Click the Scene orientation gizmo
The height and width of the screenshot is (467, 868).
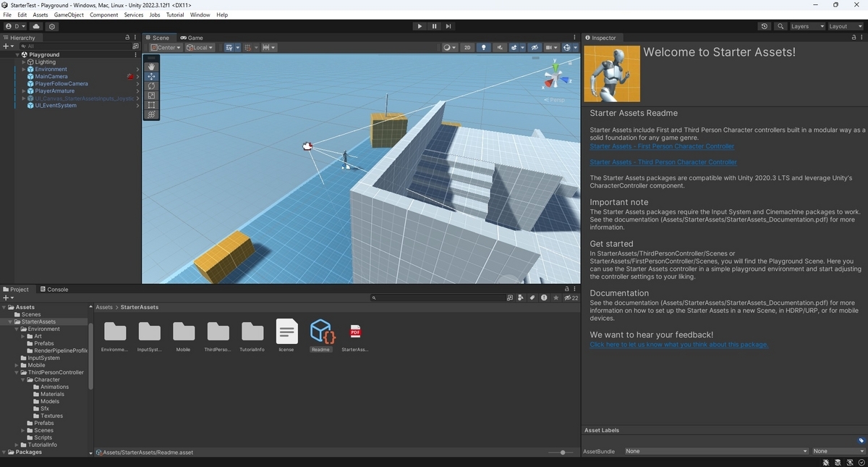[556, 78]
